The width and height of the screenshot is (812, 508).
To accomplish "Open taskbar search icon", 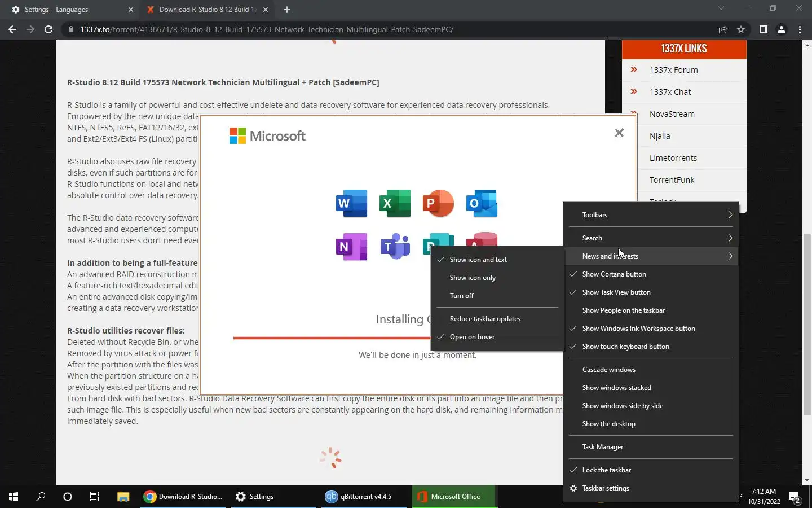I will [x=41, y=497].
